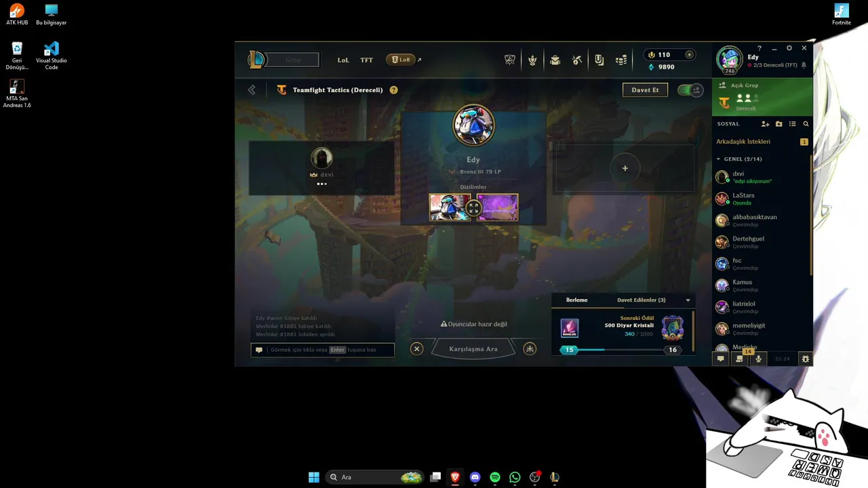Expand the Davet Edilenler dropdown arrow
Image resolution: width=868 pixels, height=488 pixels.
point(688,300)
